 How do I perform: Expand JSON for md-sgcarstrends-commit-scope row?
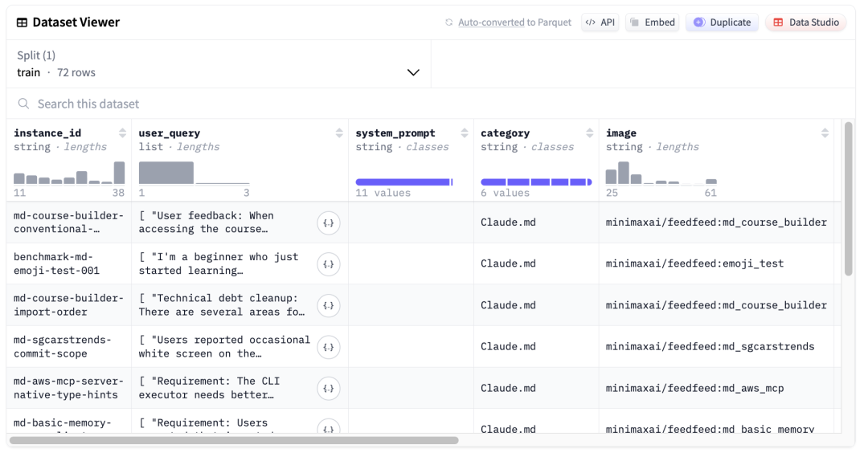pos(328,348)
